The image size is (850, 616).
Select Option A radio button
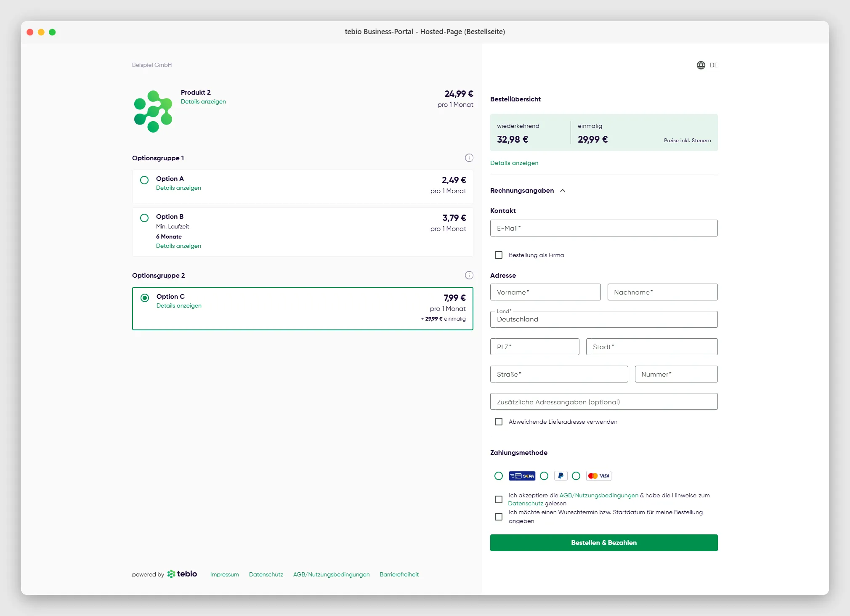144,180
